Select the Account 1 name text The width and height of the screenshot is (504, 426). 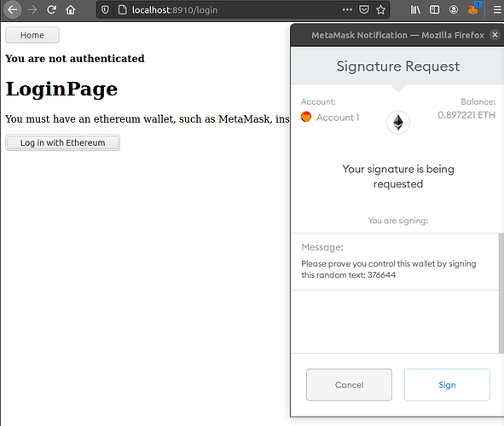(x=338, y=118)
